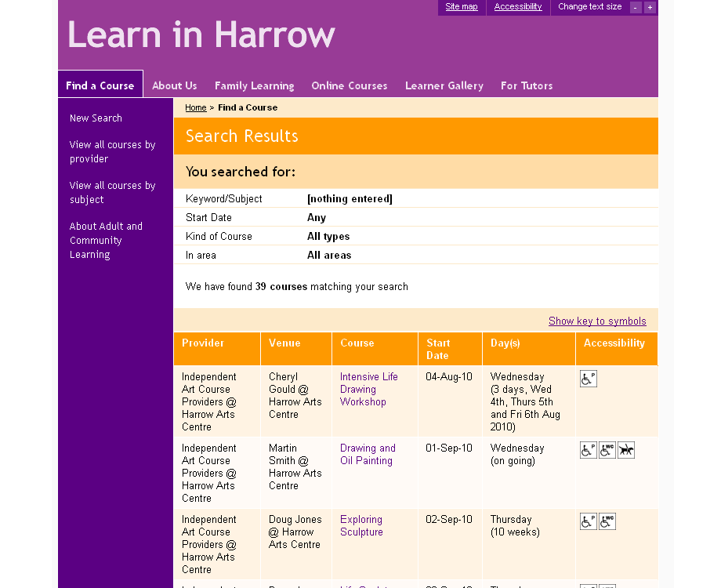
Task: Open the About Us tab
Action: (x=174, y=85)
